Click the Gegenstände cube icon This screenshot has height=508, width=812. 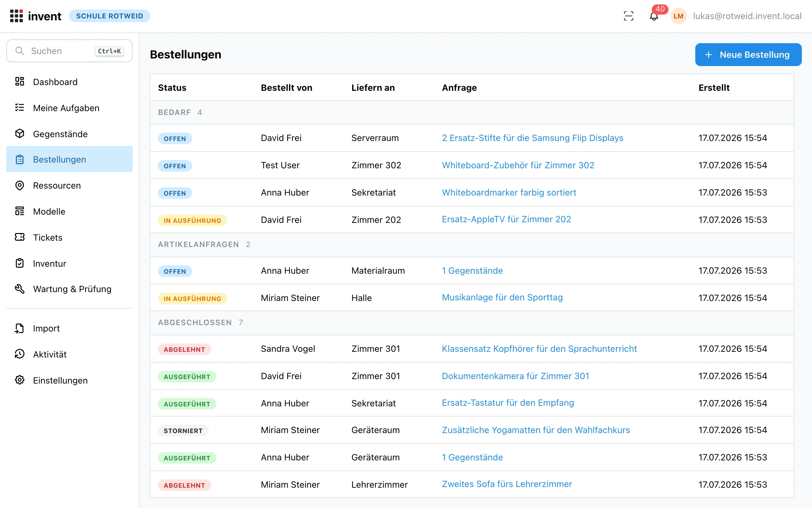(x=20, y=134)
